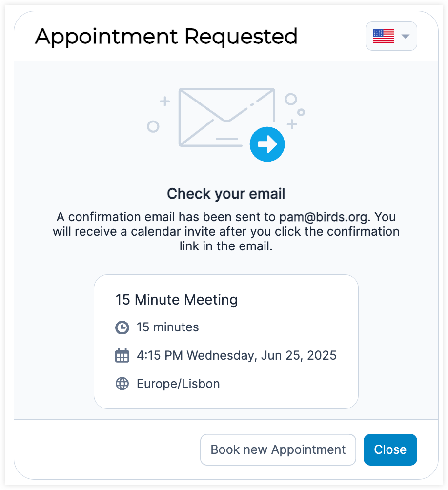Click the 15 minutes duration label

click(x=168, y=327)
